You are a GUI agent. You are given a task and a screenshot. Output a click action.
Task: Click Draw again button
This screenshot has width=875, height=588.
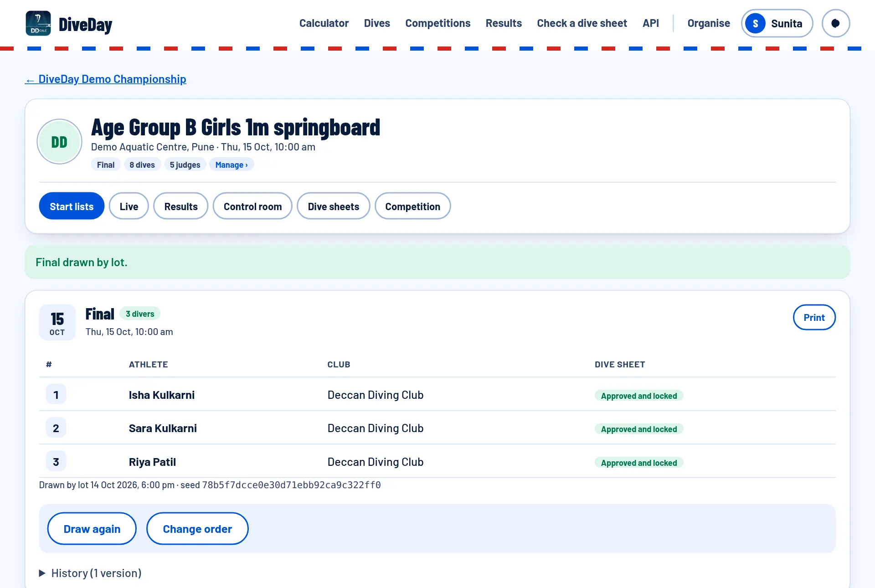(92, 529)
